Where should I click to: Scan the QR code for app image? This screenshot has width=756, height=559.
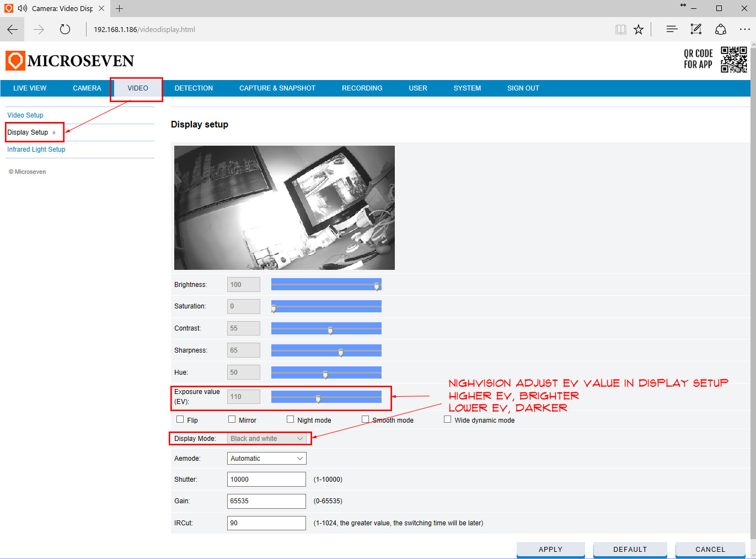(733, 60)
